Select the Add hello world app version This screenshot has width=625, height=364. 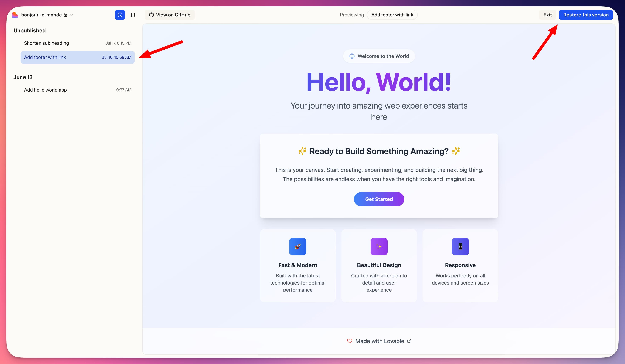pos(78,90)
